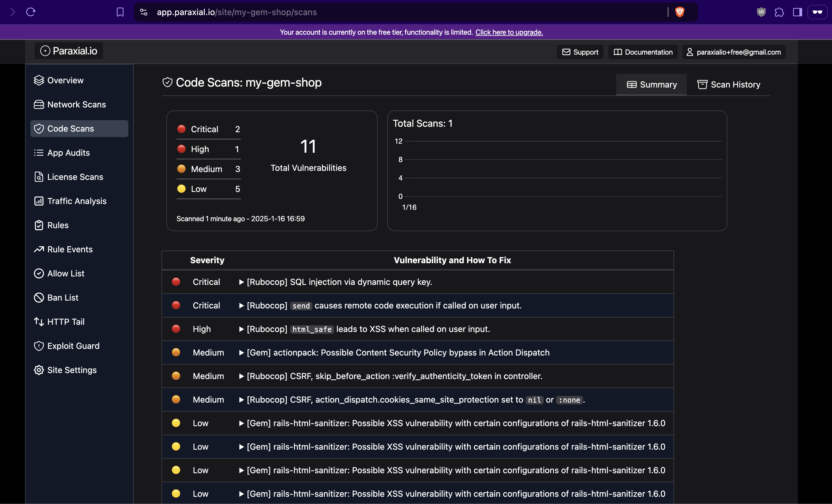Click the Critical count row in summary
The image size is (832, 504).
click(x=209, y=129)
